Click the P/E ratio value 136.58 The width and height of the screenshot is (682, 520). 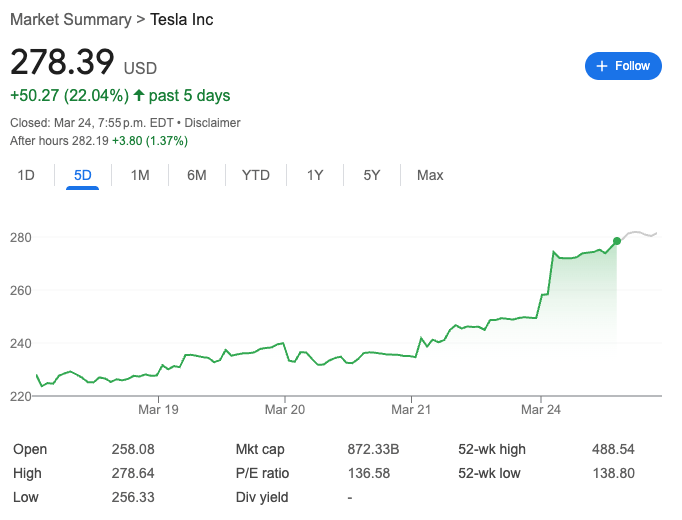369,473
